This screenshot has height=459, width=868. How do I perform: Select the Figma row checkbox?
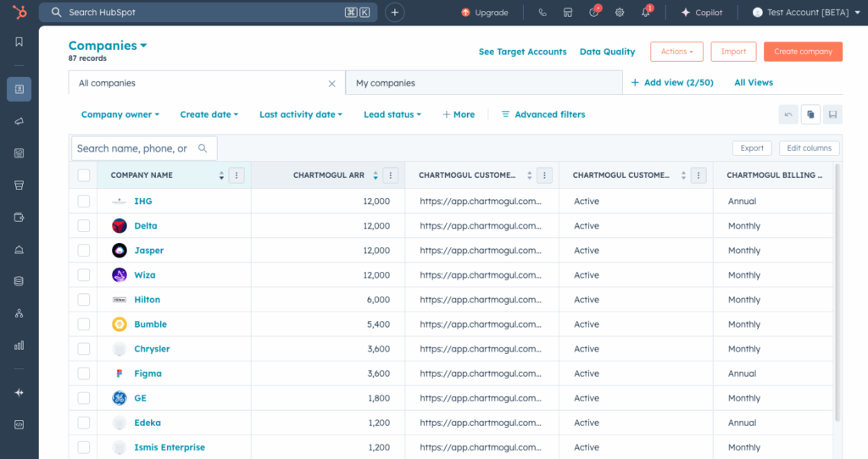(84, 373)
